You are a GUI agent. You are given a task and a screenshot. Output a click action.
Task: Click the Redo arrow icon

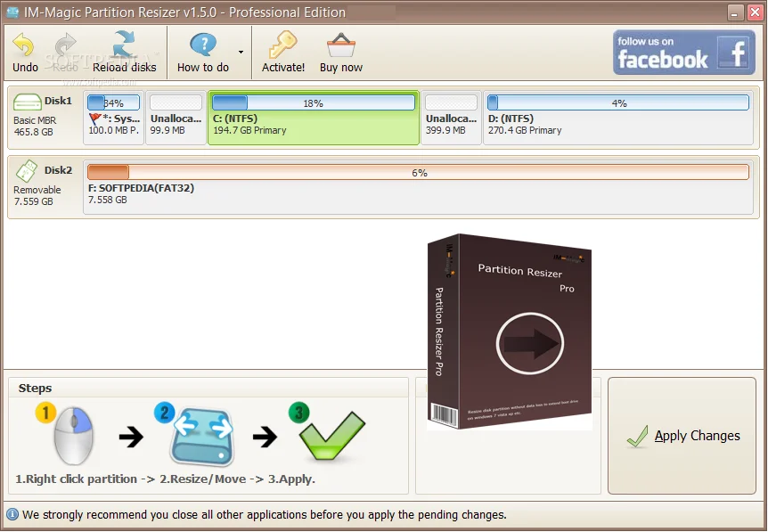pyautogui.click(x=66, y=45)
